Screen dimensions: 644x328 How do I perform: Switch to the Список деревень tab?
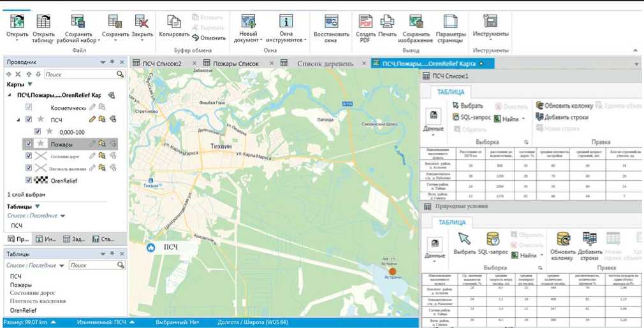coord(325,63)
